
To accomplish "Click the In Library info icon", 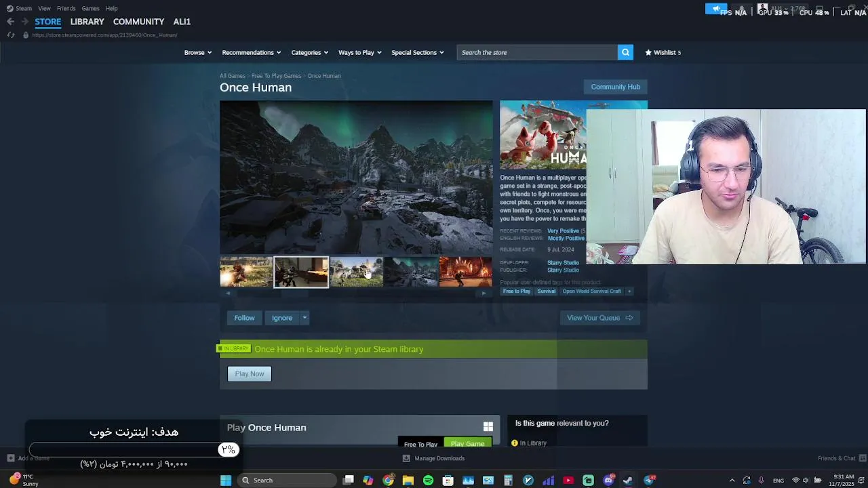I will pos(515,443).
